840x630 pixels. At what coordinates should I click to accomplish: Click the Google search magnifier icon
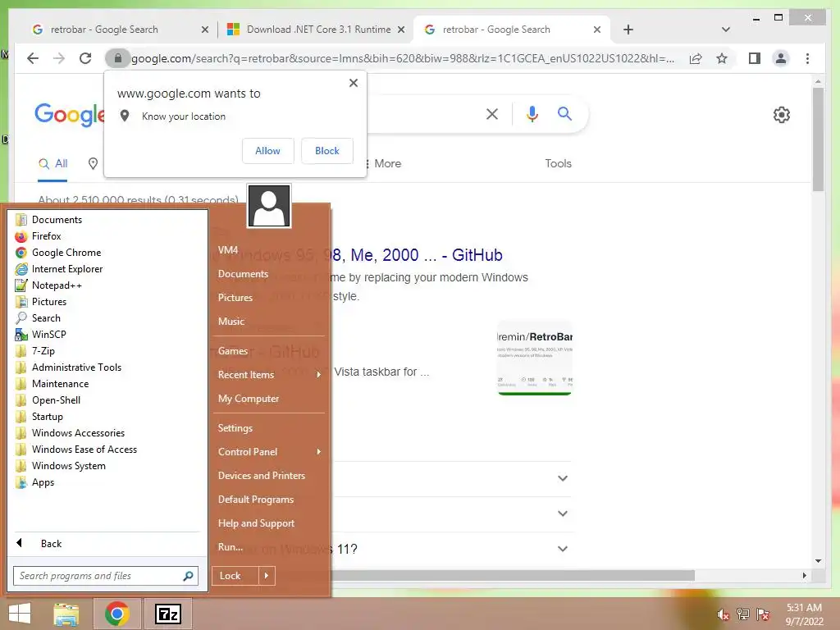pyautogui.click(x=564, y=113)
